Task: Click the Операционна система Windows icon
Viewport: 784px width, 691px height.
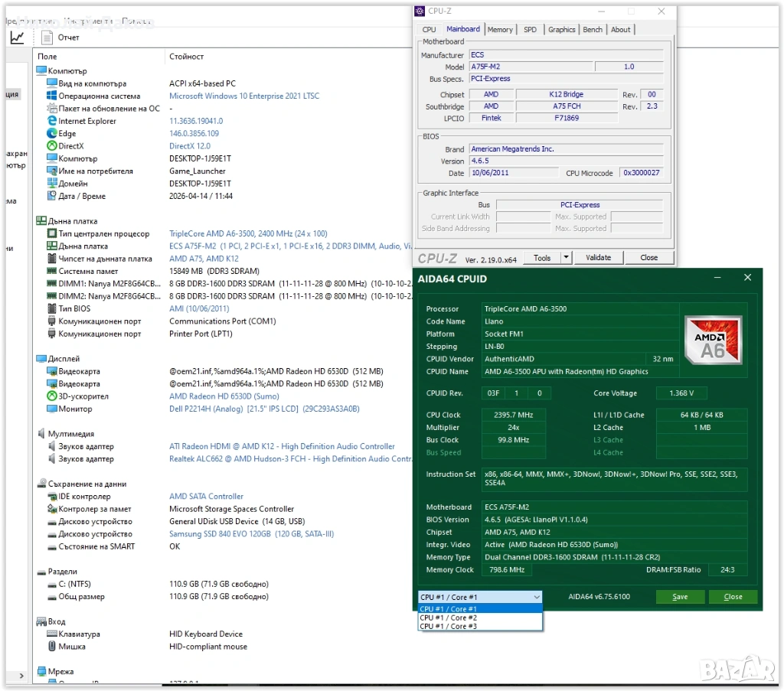Action: click(x=52, y=96)
